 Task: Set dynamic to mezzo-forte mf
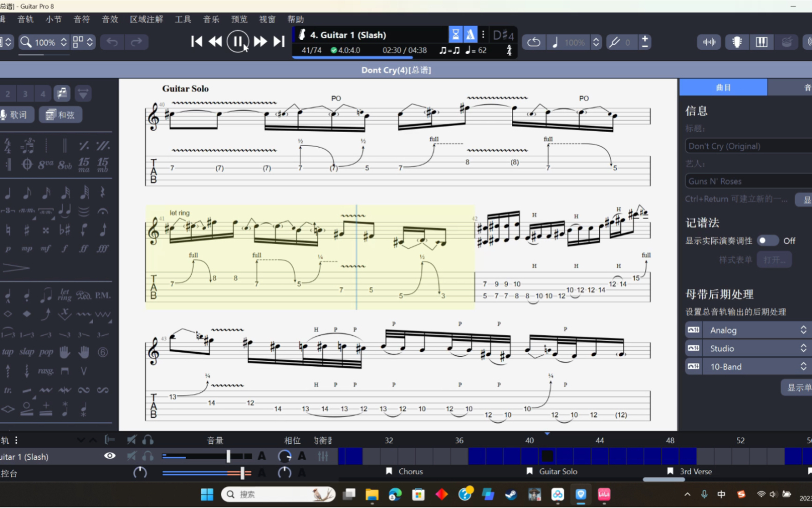tap(46, 248)
